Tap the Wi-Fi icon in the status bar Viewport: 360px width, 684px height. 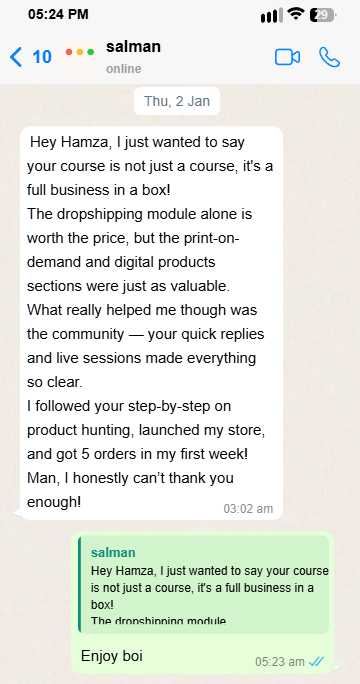[x=296, y=14]
